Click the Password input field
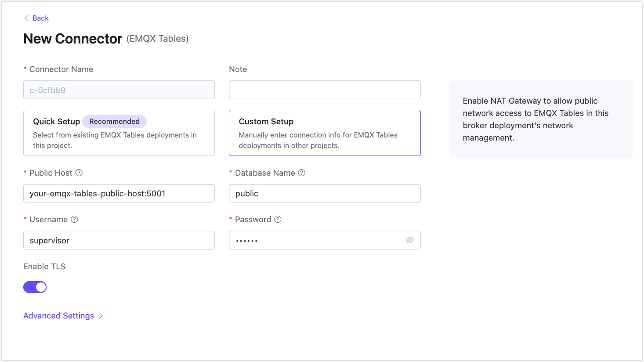644x362 pixels. coord(325,240)
